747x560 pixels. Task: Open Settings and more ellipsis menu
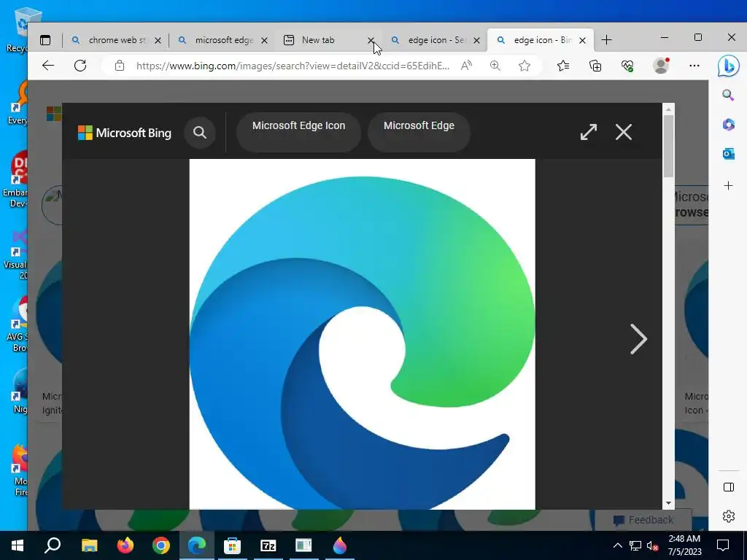694,66
